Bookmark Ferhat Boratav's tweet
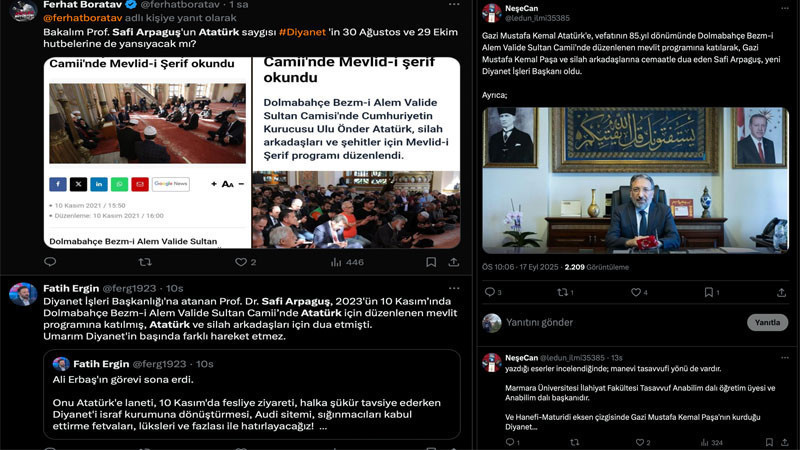This screenshot has width=800, height=450. coord(431,262)
